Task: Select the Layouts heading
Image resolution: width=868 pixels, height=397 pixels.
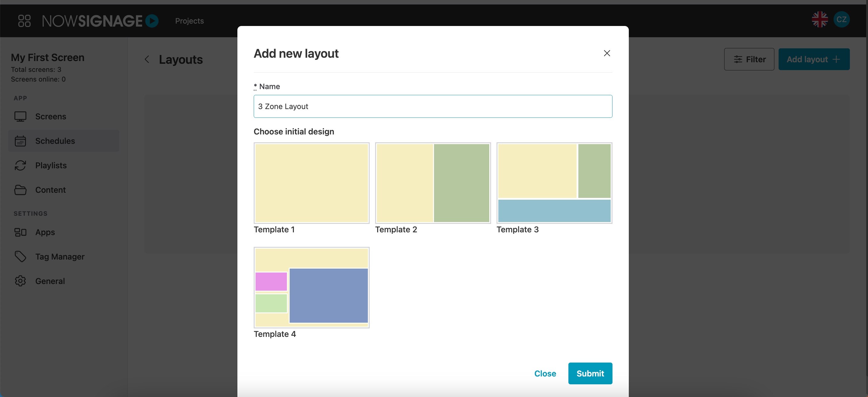Action: point(181,60)
